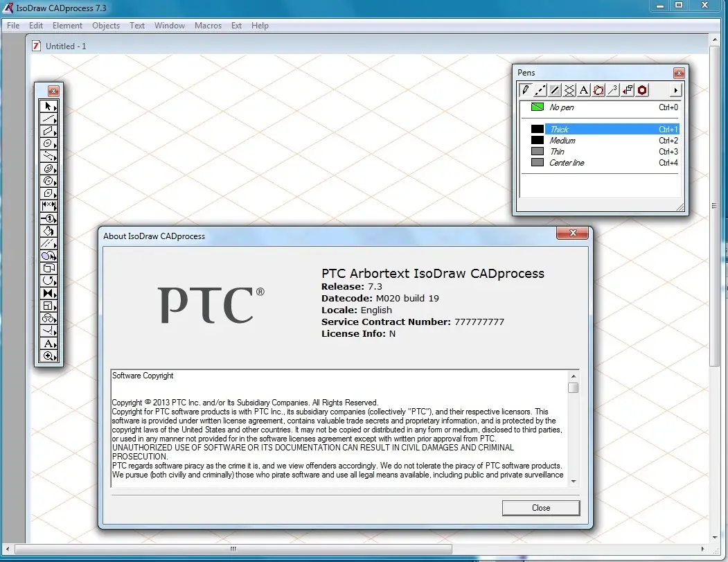Show shadows page with diagonal slash icon

(x=555, y=90)
